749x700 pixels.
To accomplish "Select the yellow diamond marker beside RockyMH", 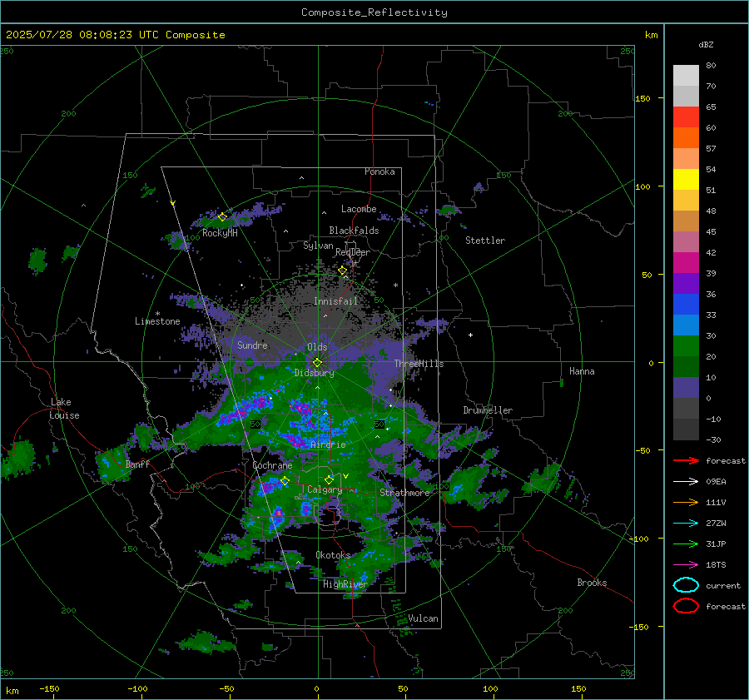I will 222,217.
